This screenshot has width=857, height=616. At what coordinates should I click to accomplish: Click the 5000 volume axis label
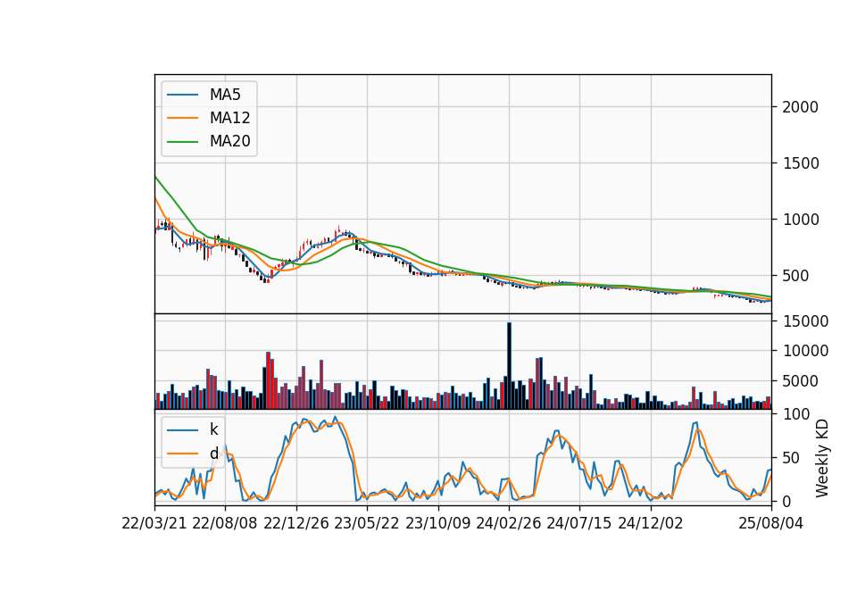[x=800, y=381]
